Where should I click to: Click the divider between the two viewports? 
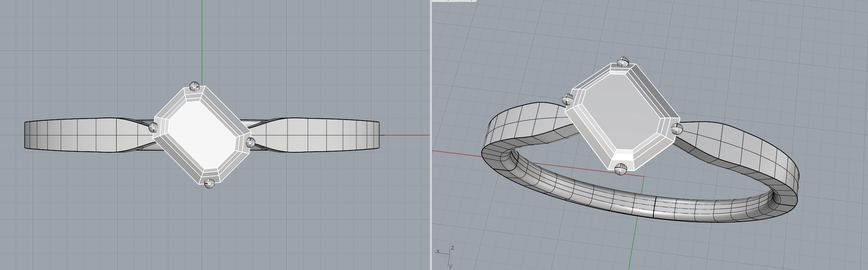pyautogui.click(x=431, y=135)
